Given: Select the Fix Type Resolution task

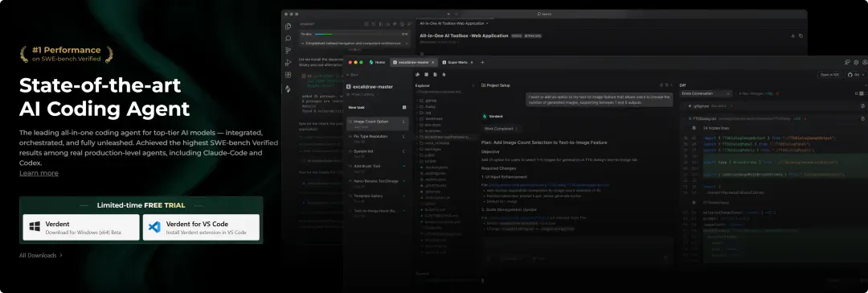Looking at the screenshot, I should [378, 138].
